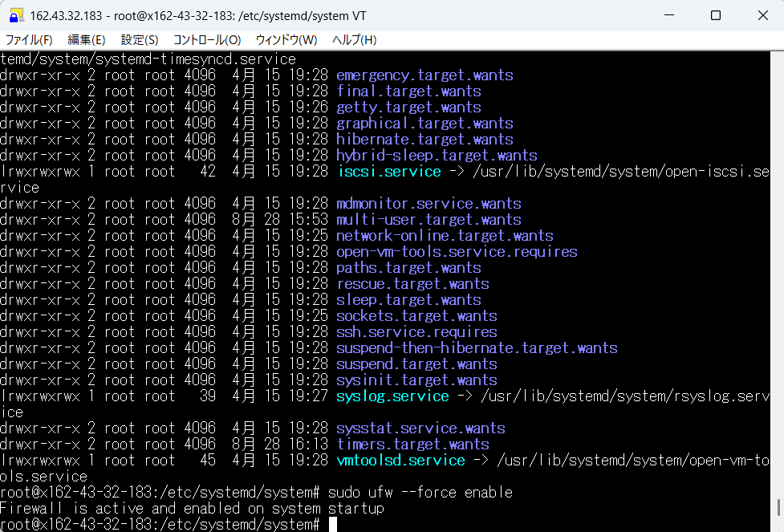Click emergency.target.wants directory name

(424, 75)
